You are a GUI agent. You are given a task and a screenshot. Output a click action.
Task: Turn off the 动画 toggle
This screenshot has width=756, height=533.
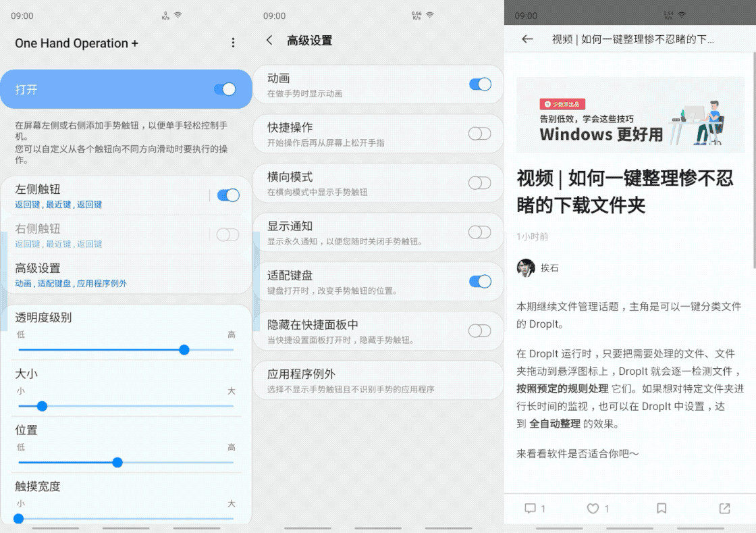(480, 84)
